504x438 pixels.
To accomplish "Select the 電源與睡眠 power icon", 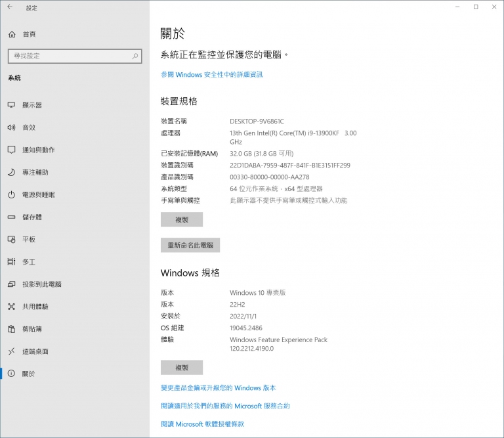I will click(12, 194).
